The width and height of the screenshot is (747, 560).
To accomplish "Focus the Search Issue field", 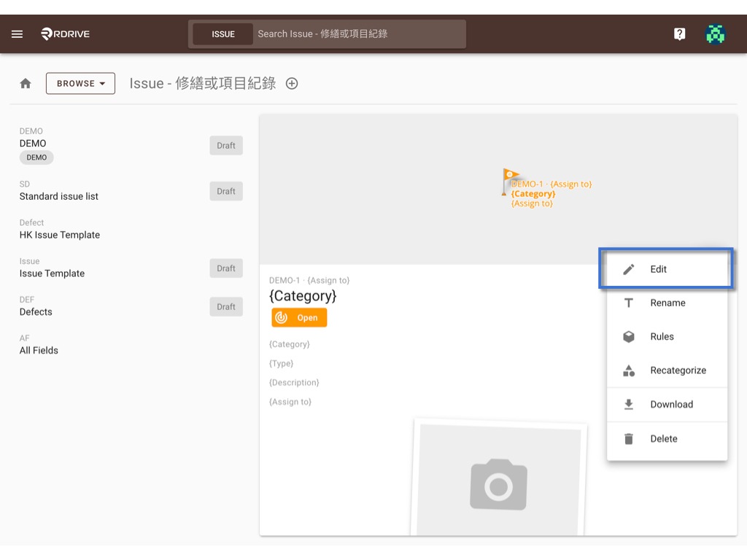I will (360, 34).
